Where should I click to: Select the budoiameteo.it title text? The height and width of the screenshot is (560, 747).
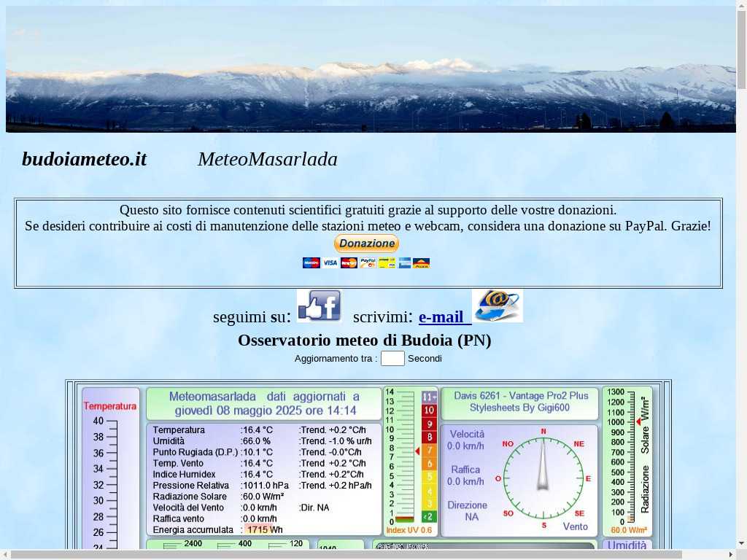pyautogui.click(x=85, y=159)
